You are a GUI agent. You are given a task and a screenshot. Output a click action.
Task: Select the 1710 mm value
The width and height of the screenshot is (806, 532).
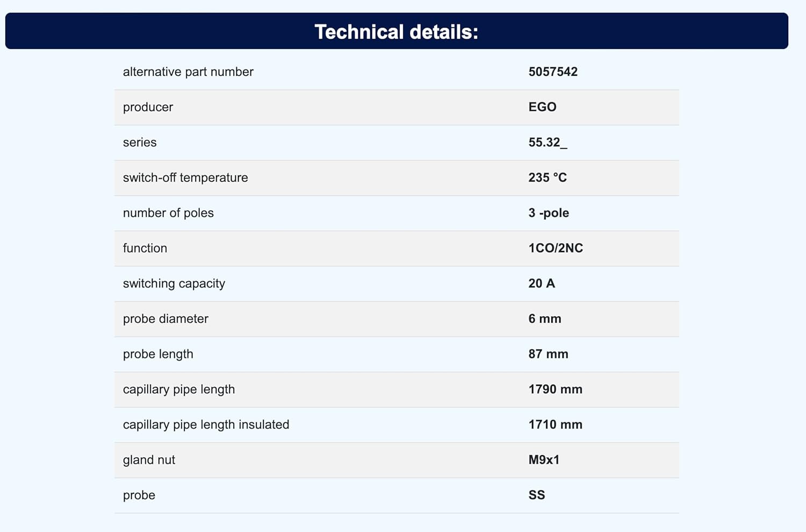click(x=555, y=425)
